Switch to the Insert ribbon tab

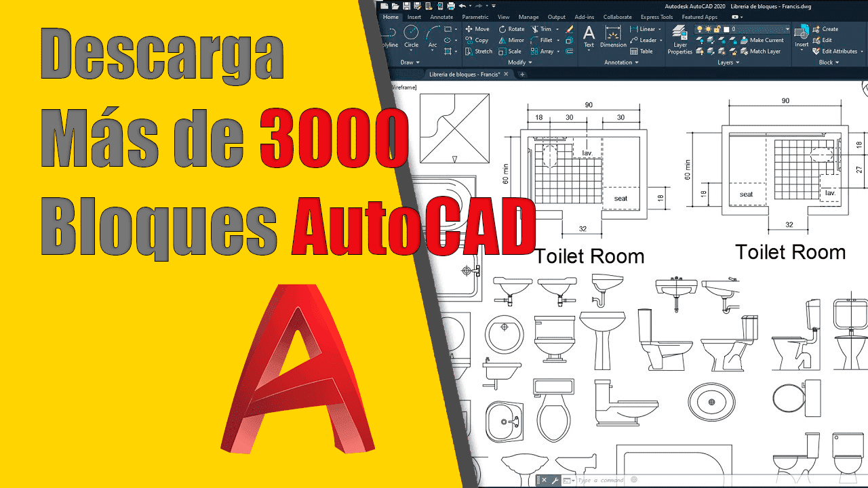414,17
